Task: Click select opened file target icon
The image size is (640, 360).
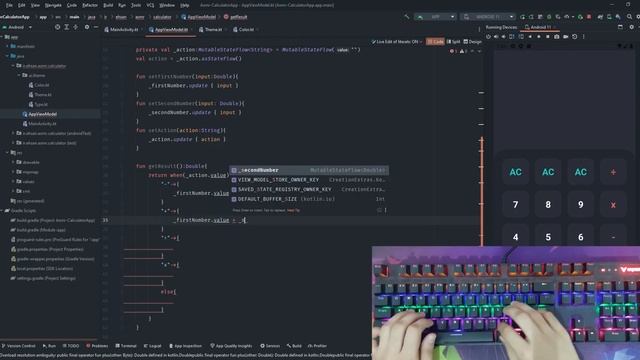Action: [57, 27]
